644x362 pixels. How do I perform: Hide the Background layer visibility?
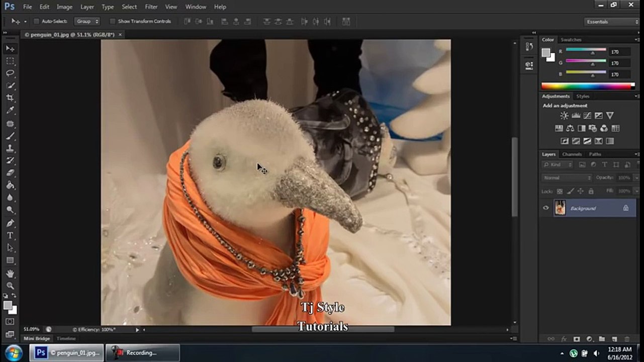[x=546, y=208]
